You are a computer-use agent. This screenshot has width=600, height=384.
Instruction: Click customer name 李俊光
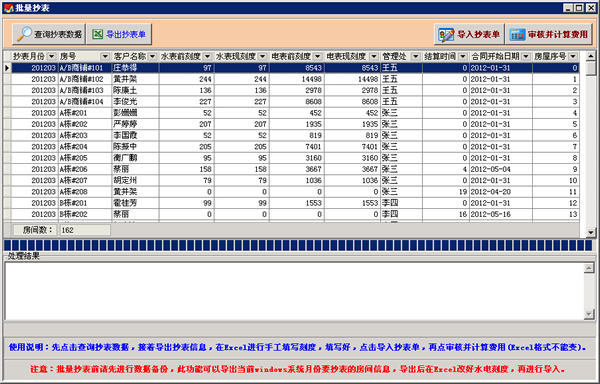coord(125,102)
